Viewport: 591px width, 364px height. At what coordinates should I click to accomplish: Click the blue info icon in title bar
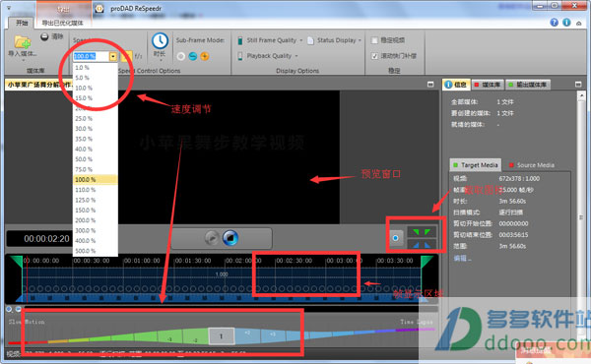(x=566, y=23)
